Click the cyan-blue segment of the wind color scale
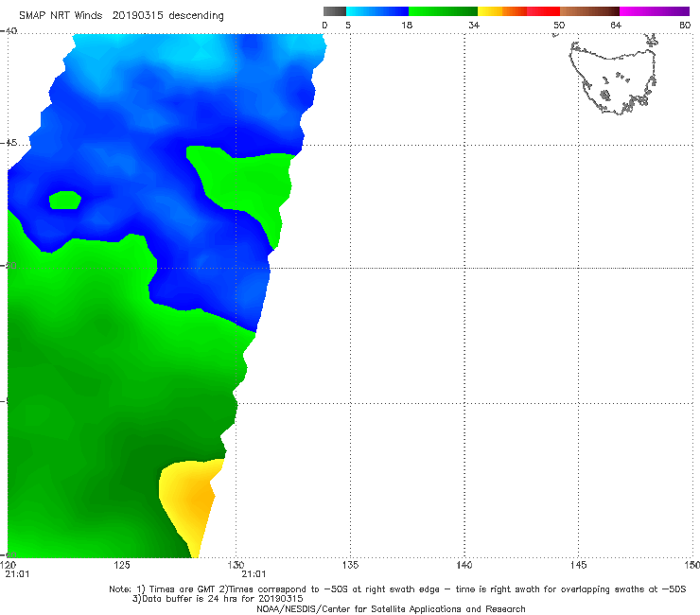700x615 pixels. tap(377, 11)
